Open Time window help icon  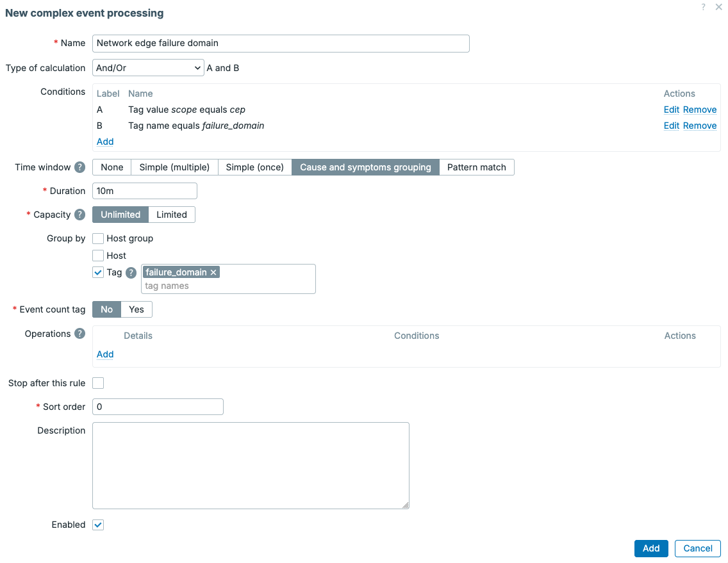[80, 167]
